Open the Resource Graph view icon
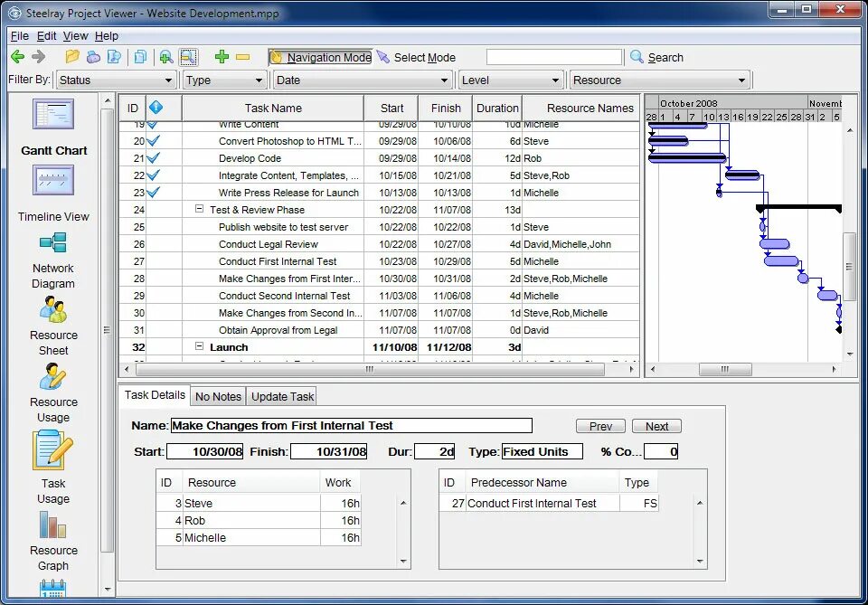This screenshot has height=605, width=868. (53, 525)
